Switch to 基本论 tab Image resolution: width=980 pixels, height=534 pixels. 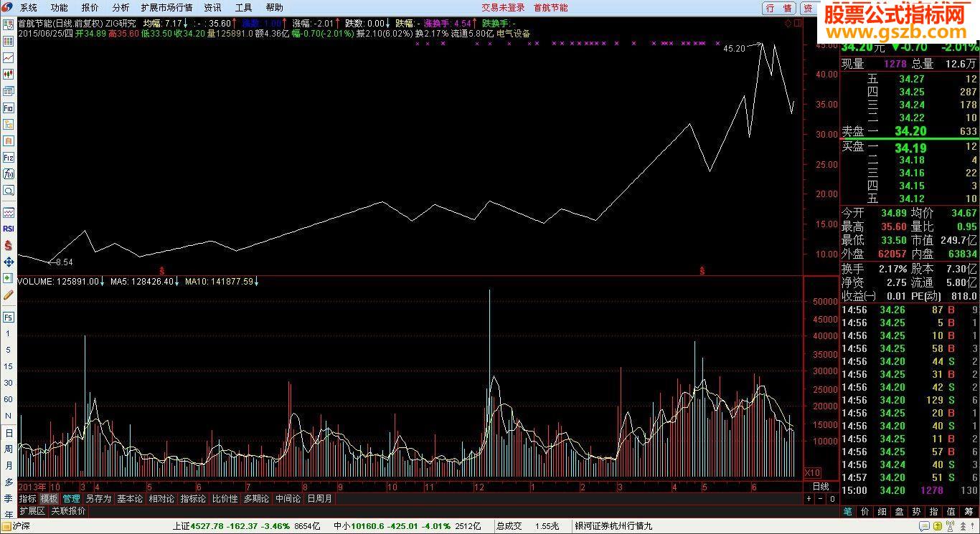tap(130, 499)
